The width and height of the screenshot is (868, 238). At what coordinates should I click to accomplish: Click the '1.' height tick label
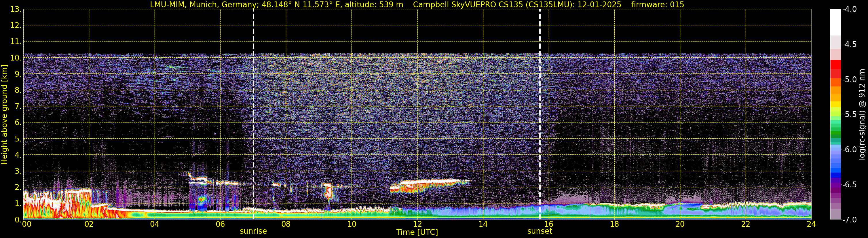tap(18, 204)
